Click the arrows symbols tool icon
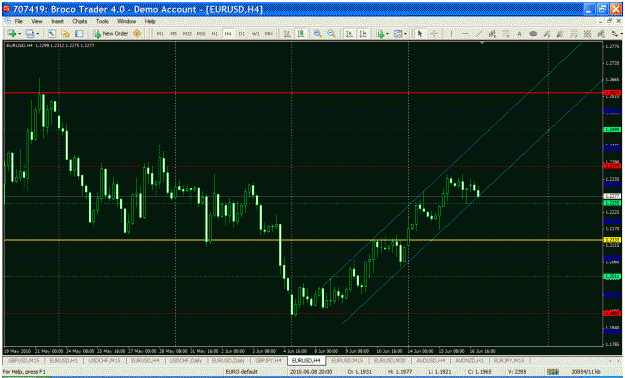 614,34
